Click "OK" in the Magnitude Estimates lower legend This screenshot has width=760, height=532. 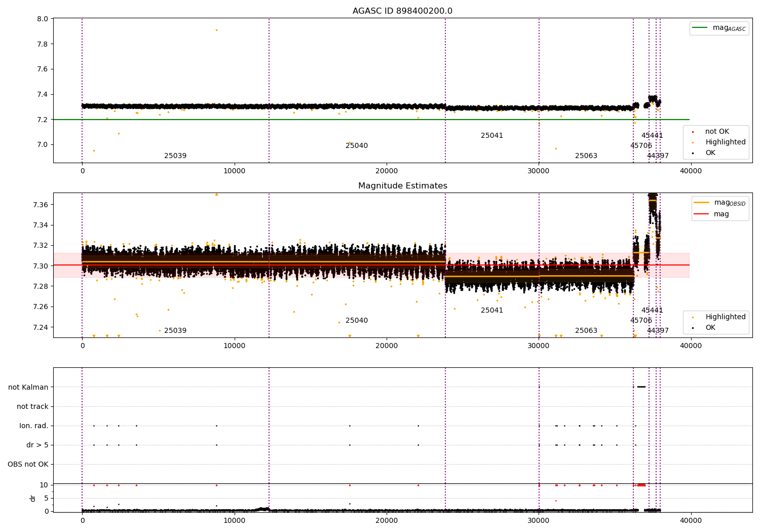coord(710,328)
